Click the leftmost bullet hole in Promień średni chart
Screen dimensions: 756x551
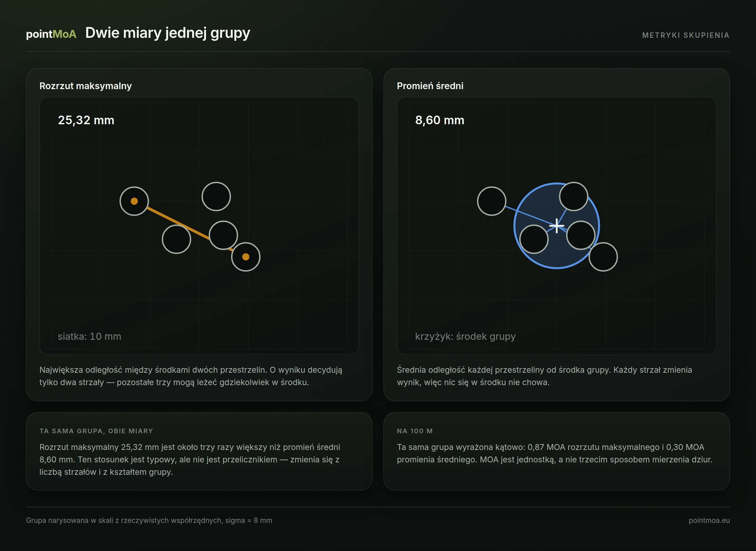492,201
